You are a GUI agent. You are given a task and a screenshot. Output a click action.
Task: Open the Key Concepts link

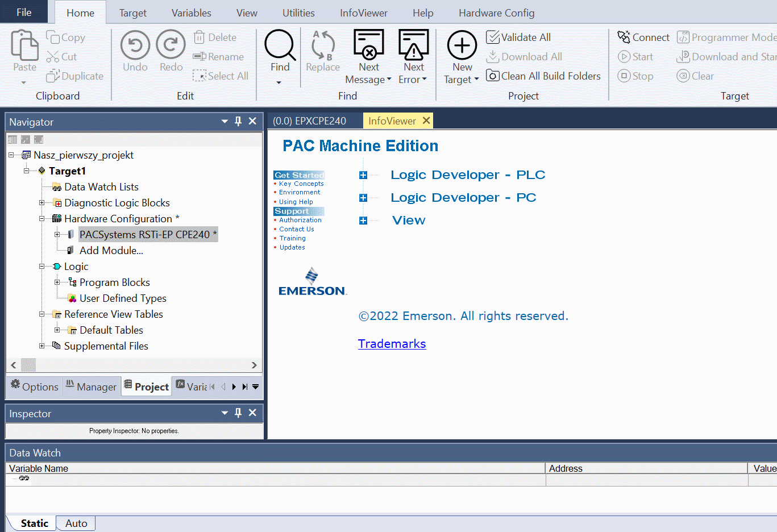tap(301, 184)
